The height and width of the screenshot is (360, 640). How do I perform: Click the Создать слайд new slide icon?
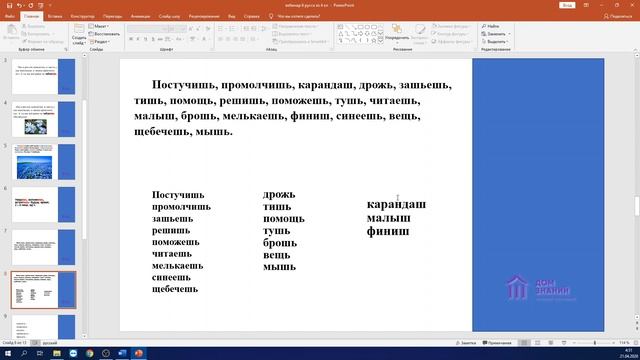pos(79,29)
